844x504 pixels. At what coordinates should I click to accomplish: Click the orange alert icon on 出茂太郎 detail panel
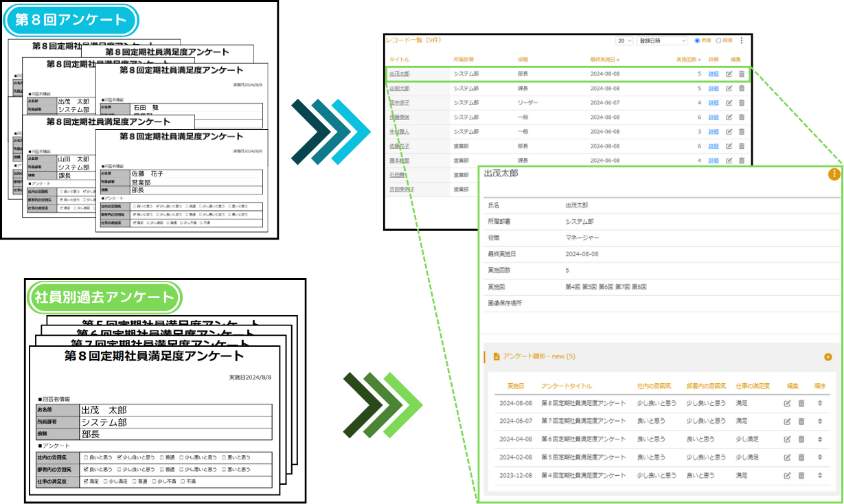pos(835,174)
